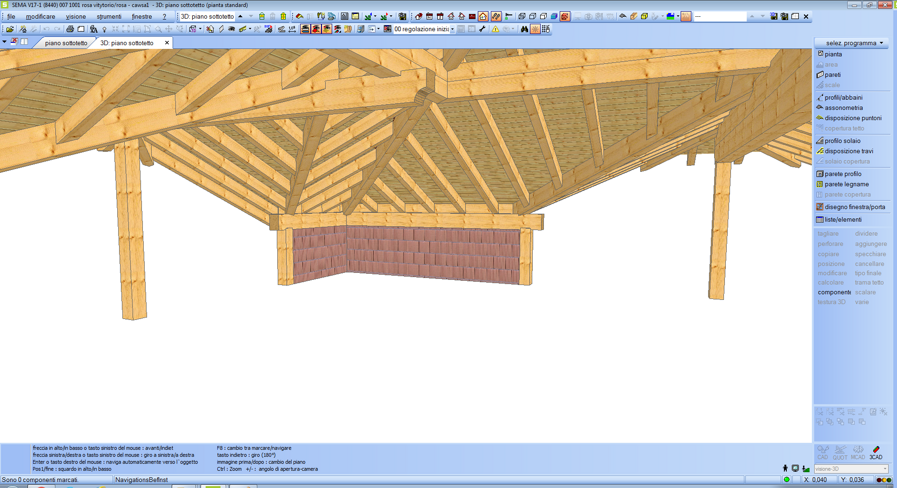
Task: Select 'disposizione puntoni' in the side panel
Action: [852, 118]
